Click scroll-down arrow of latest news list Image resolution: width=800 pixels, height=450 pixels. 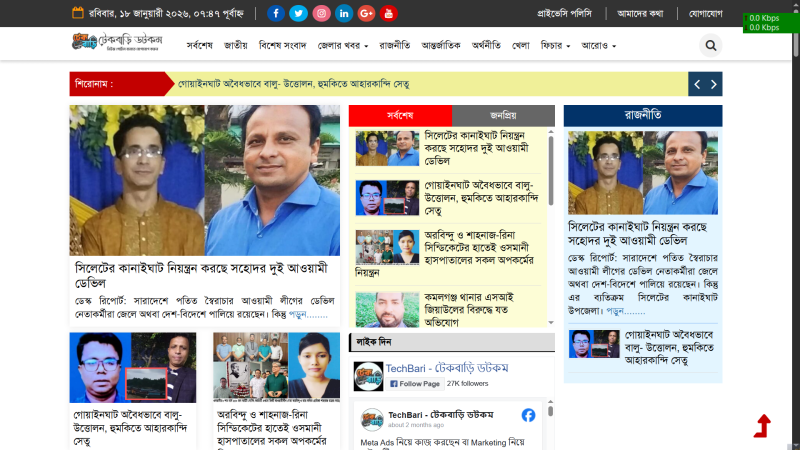551,322
